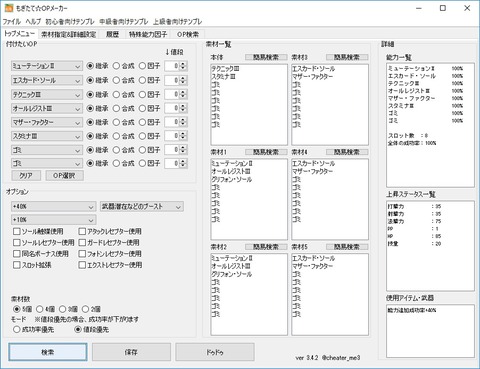Select 合成 for the ミューテーションII row

coord(123,66)
